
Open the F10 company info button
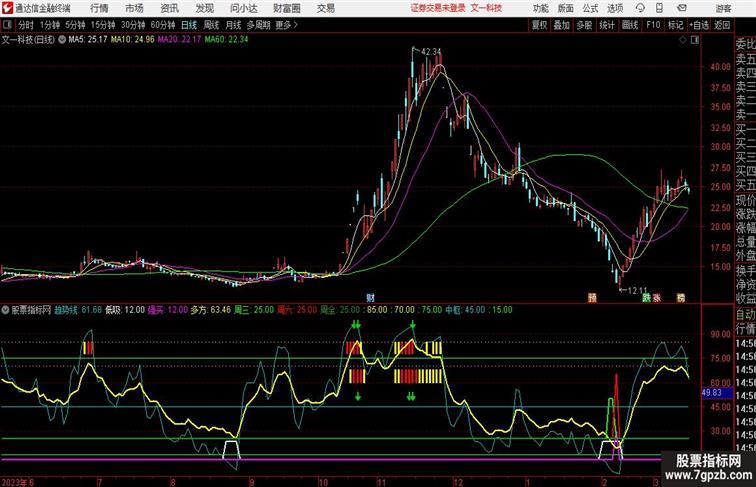point(653,25)
